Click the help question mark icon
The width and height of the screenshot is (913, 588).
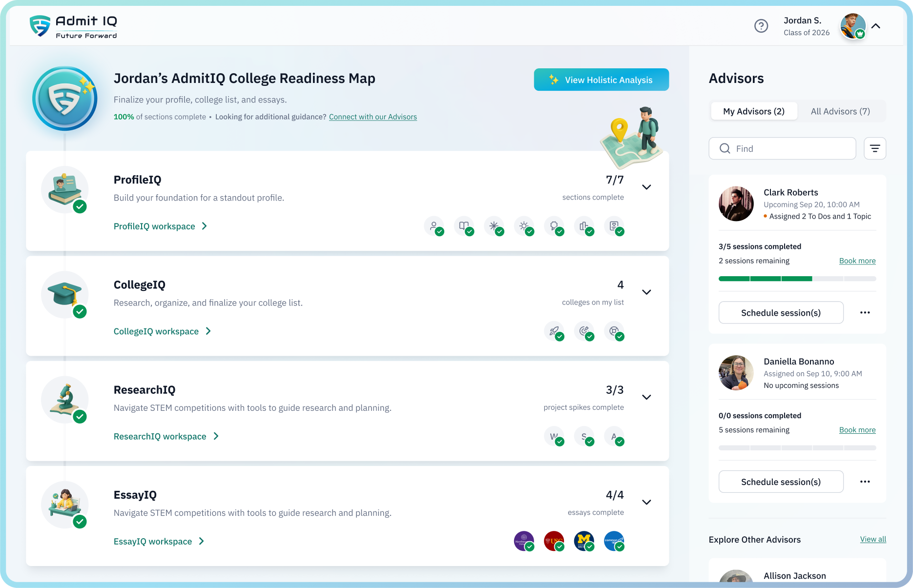coord(761,26)
